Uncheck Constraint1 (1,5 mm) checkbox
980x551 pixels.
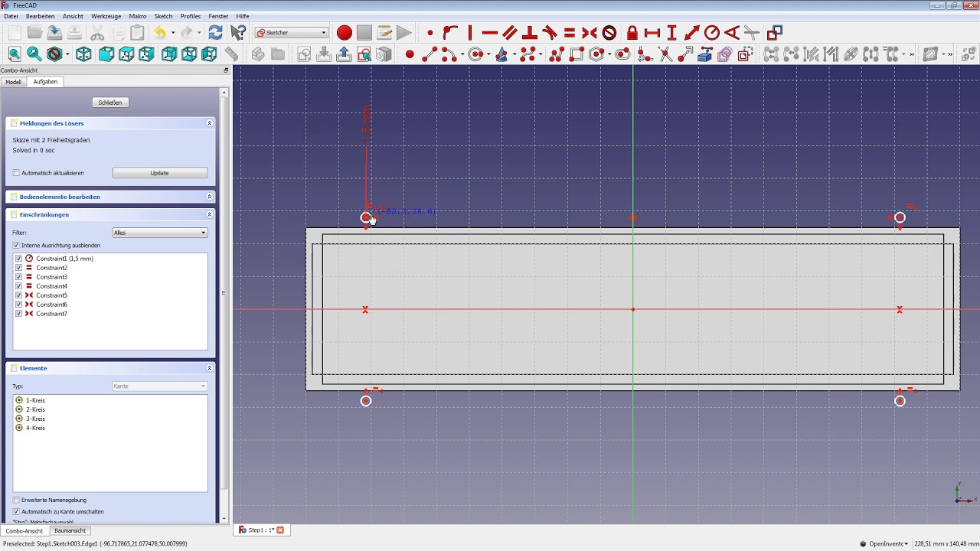pos(19,259)
